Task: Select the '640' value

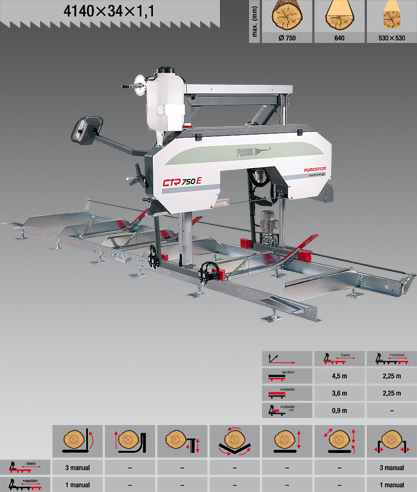Action: (x=339, y=38)
